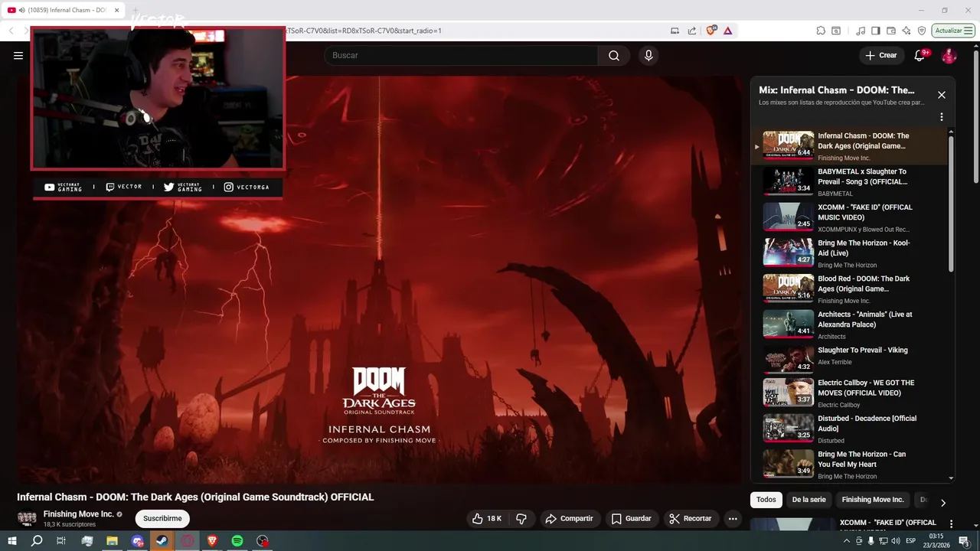
Task: Select the Finishing Move Inc. filter chip
Action: pos(873,500)
